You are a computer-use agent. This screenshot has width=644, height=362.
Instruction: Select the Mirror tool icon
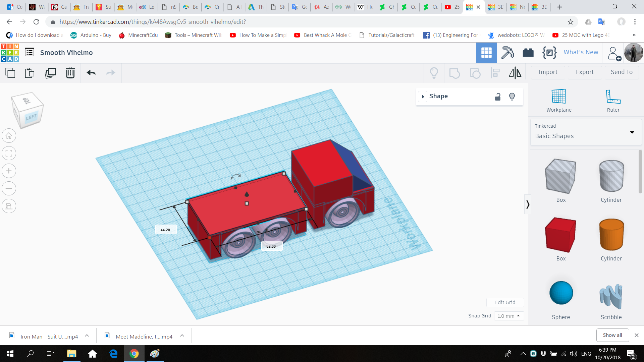click(x=515, y=73)
